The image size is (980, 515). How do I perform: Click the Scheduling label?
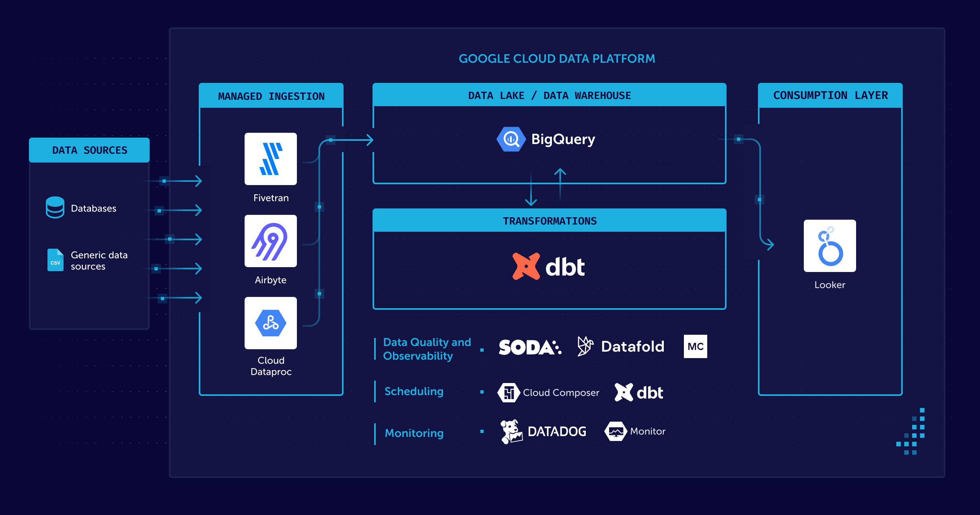414,391
